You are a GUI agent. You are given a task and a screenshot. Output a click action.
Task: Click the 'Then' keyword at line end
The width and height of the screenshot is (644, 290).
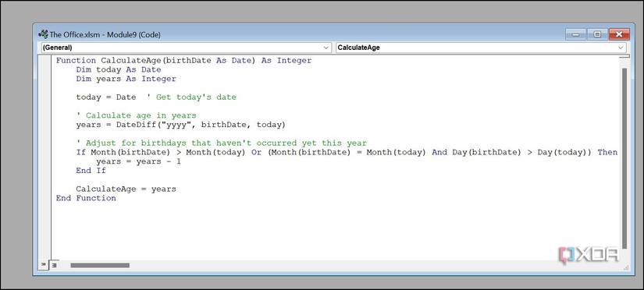(607, 152)
